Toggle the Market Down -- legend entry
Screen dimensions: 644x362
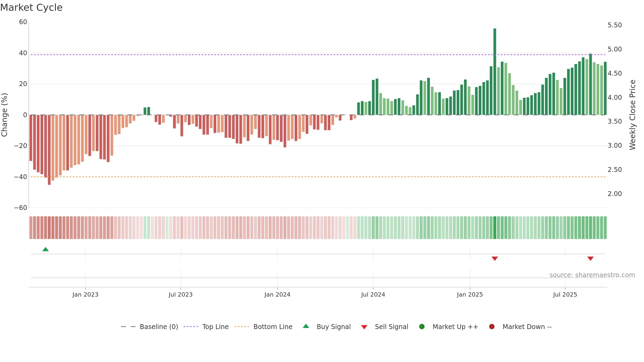pyautogui.click(x=520, y=327)
